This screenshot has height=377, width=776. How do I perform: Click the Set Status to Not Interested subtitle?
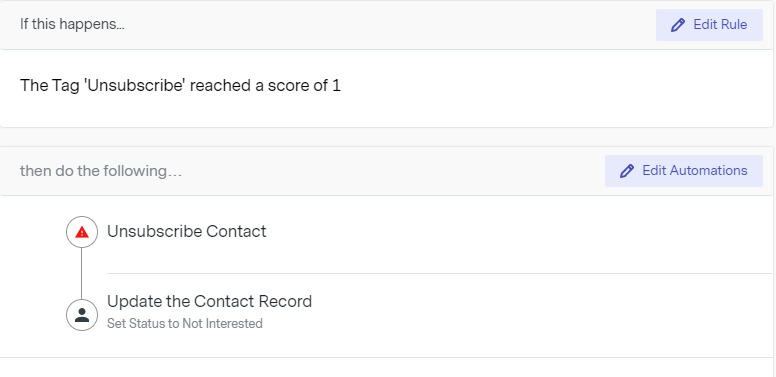(x=185, y=324)
